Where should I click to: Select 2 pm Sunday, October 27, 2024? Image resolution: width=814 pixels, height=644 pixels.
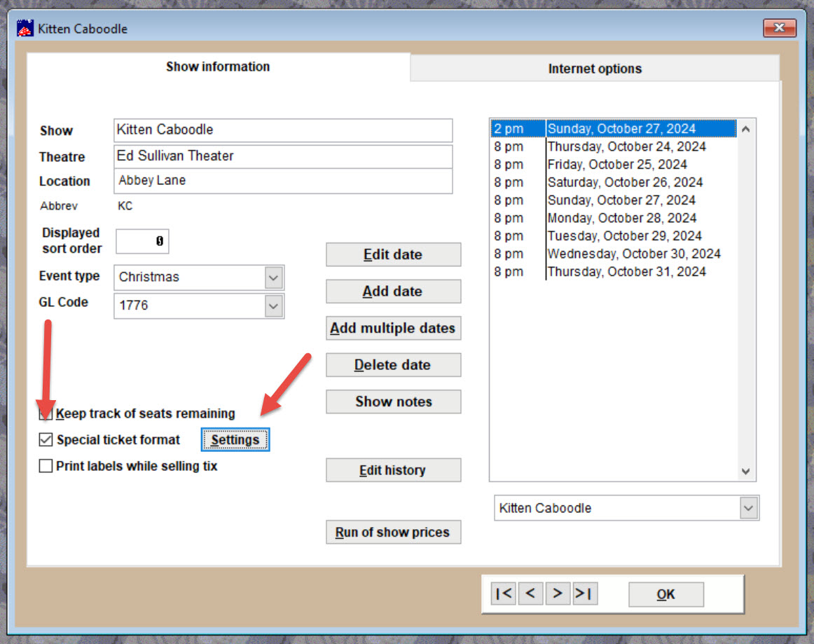point(614,128)
